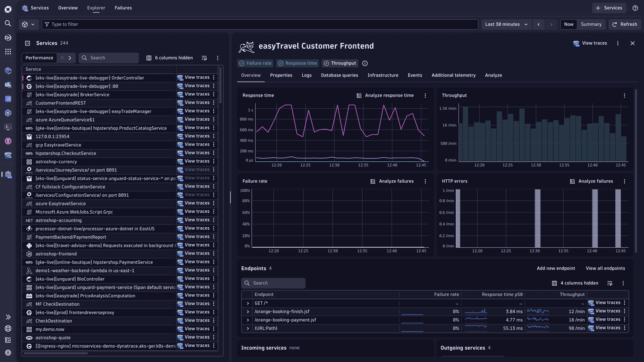Viewport: 644px width, 362px height.
Task: Click Analyze response time button
Action: (385, 95)
